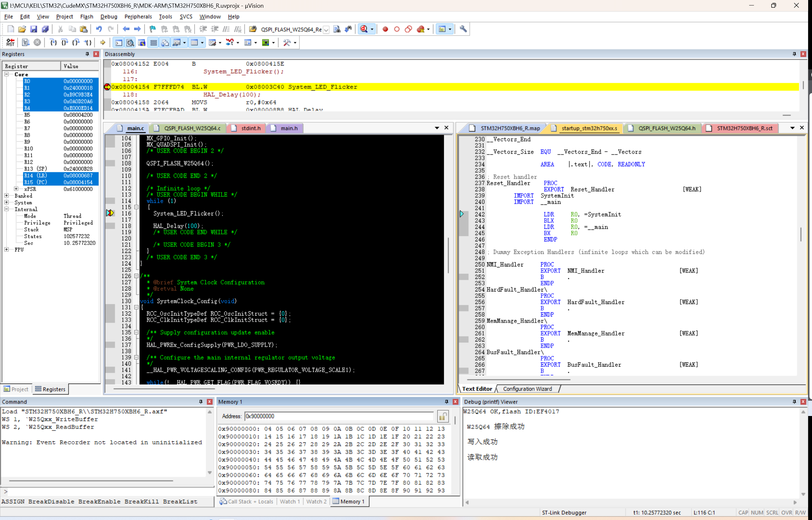Click the Show Next Statement yellow arrow

pyautogui.click(x=103, y=43)
